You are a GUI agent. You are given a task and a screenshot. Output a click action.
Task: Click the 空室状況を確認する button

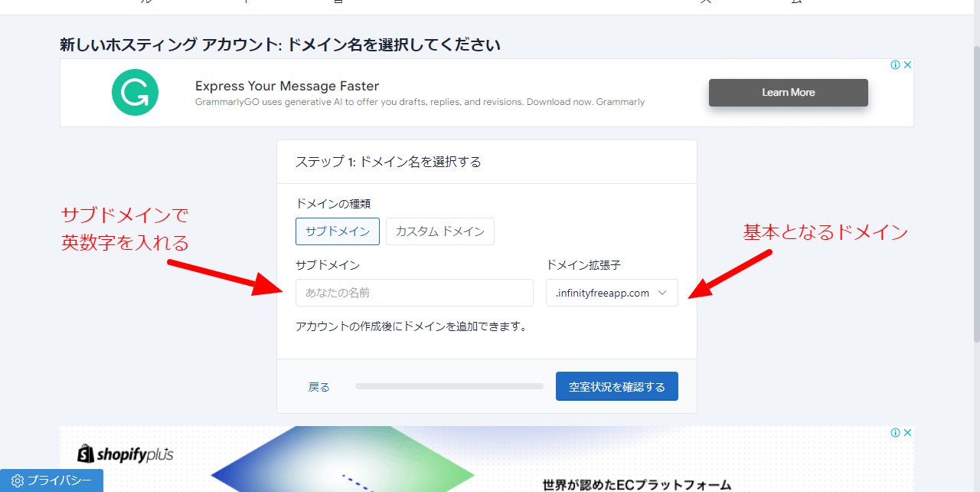tap(616, 386)
